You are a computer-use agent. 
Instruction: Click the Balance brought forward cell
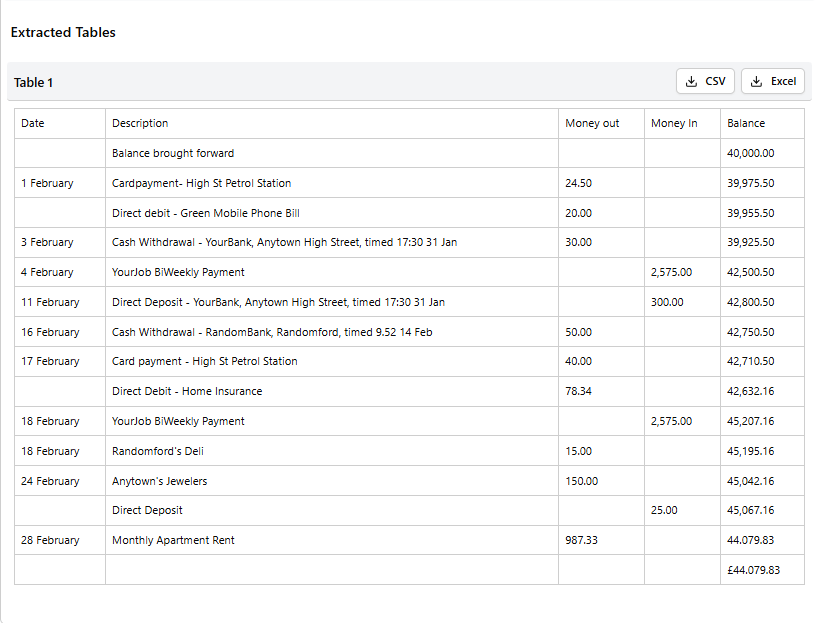coord(173,153)
